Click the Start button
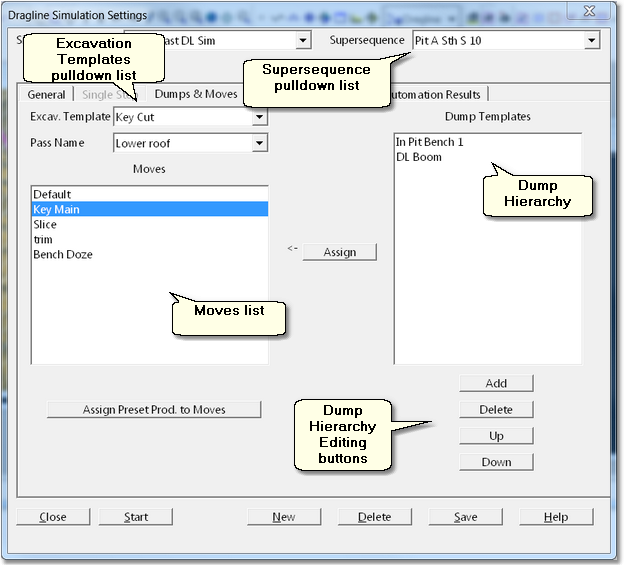Viewport: 624px width, 567px height. pos(136,517)
